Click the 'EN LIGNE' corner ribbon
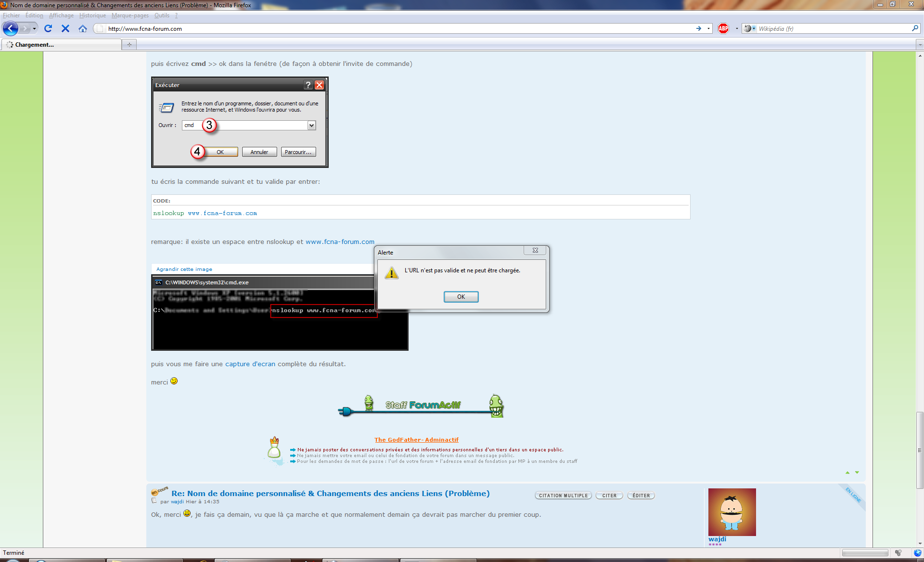Viewport: 924px width, 562px height. coord(853,495)
